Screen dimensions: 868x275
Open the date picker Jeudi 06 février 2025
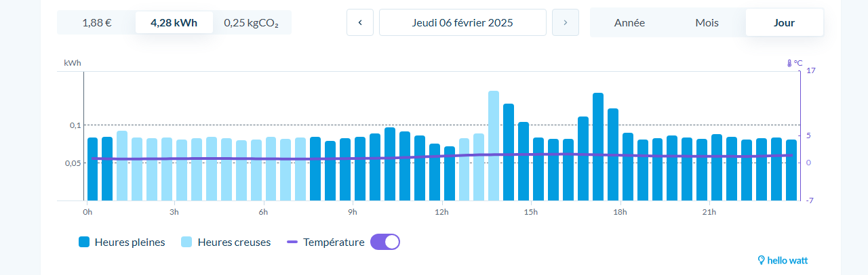(x=462, y=22)
